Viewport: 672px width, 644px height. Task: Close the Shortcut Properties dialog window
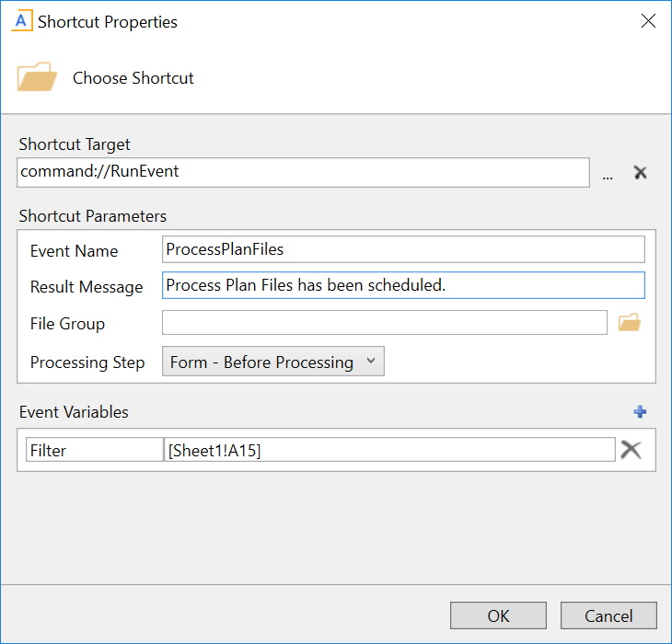click(x=648, y=21)
